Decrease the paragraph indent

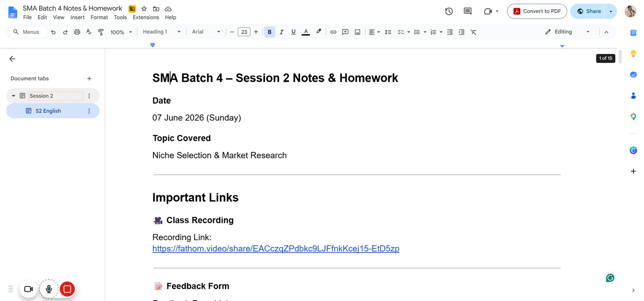click(450, 32)
